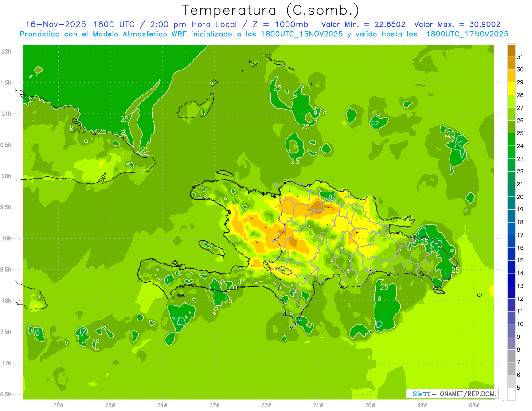Click the '72W' longitude axis label
The width and height of the screenshot is (532, 411).
coord(266,405)
